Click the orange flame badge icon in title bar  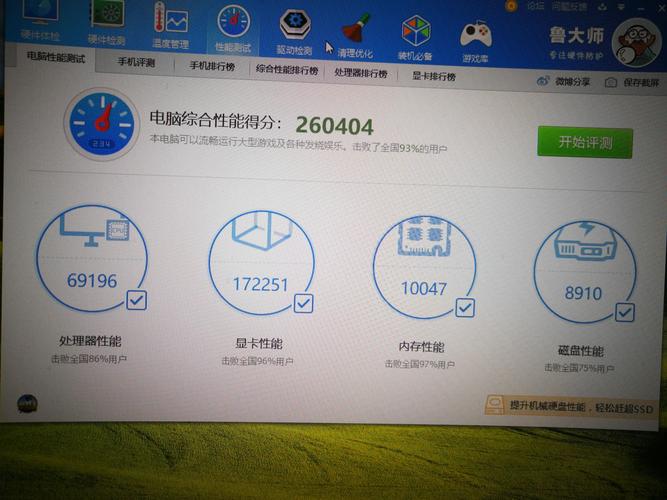[x=511, y=6]
